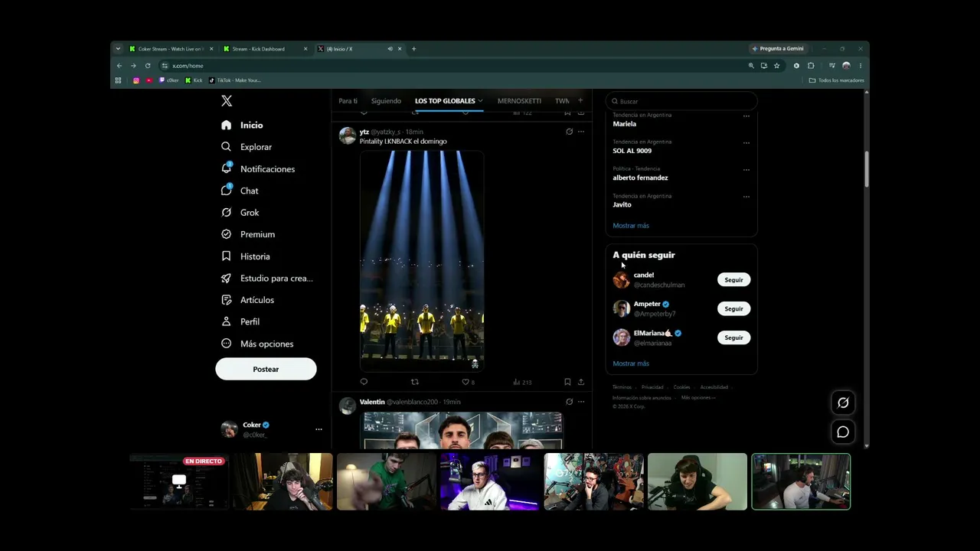The height and width of the screenshot is (551, 980).
Task: Go to Explorar in the sidebar
Action: coord(247,147)
